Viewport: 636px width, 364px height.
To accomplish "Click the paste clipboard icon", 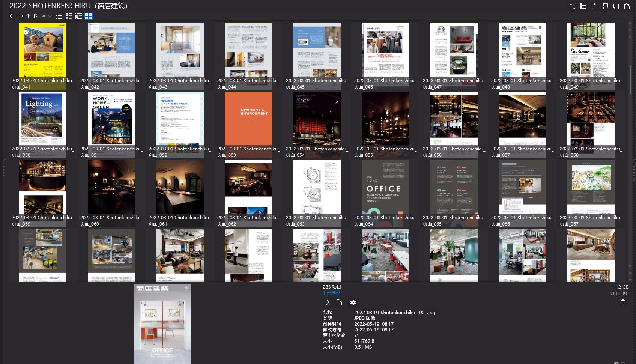I will pos(627,6).
